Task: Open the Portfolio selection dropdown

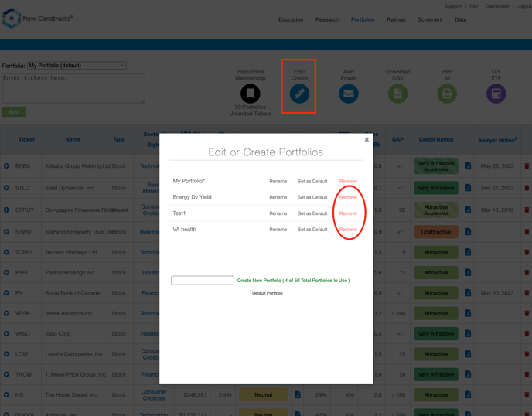Action: (77, 66)
